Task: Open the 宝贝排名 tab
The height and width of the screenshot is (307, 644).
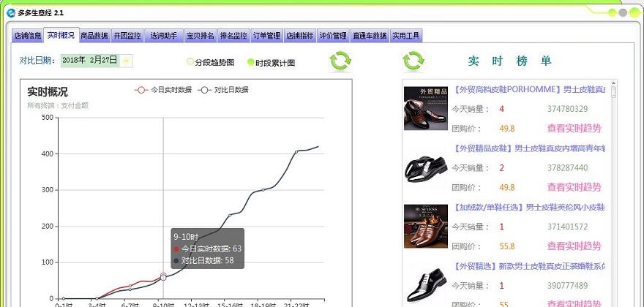Action: tap(201, 36)
